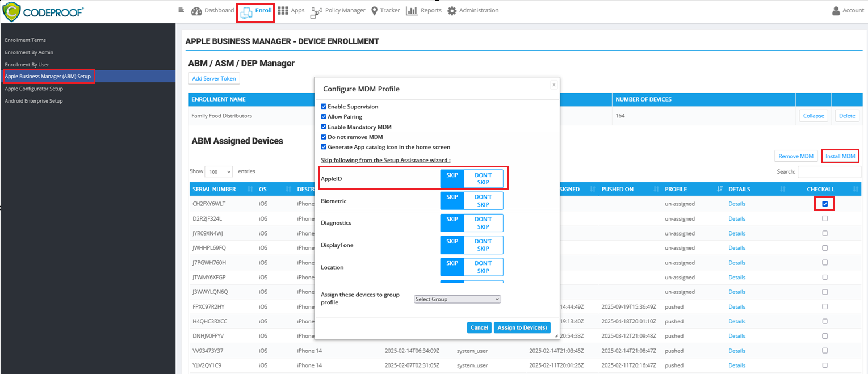Image resolution: width=868 pixels, height=374 pixels.
Task: Open Details link for CH2FXY6WLT
Action: coord(737,204)
